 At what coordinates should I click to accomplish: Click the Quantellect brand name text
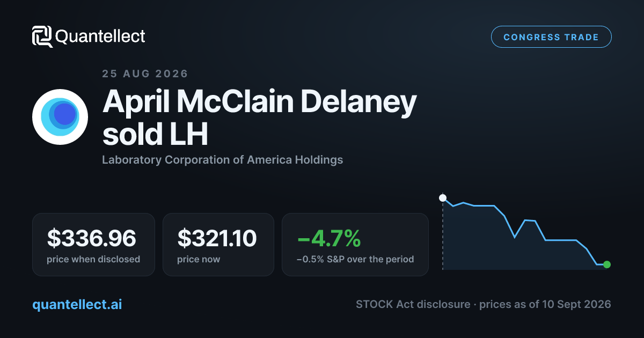[x=100, y=36]
